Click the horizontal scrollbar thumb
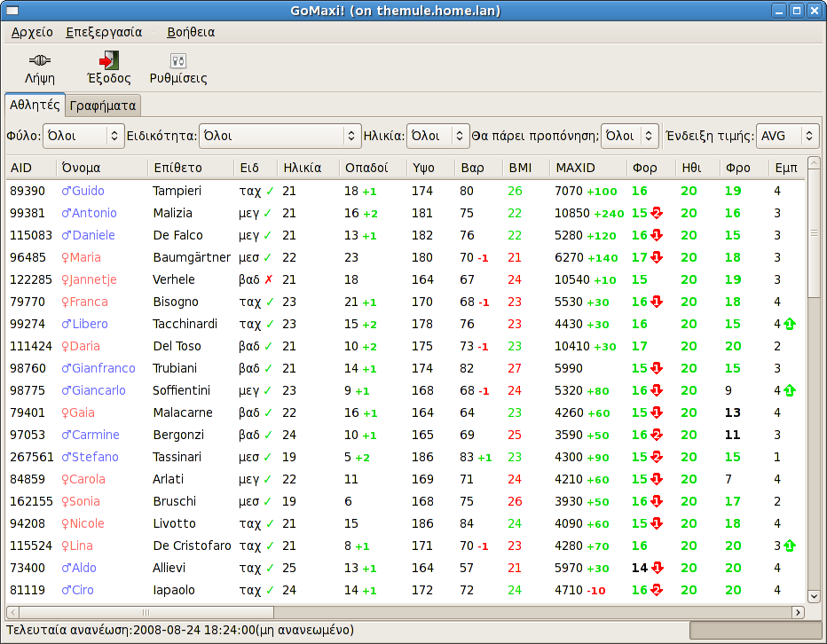 [146, 612]
